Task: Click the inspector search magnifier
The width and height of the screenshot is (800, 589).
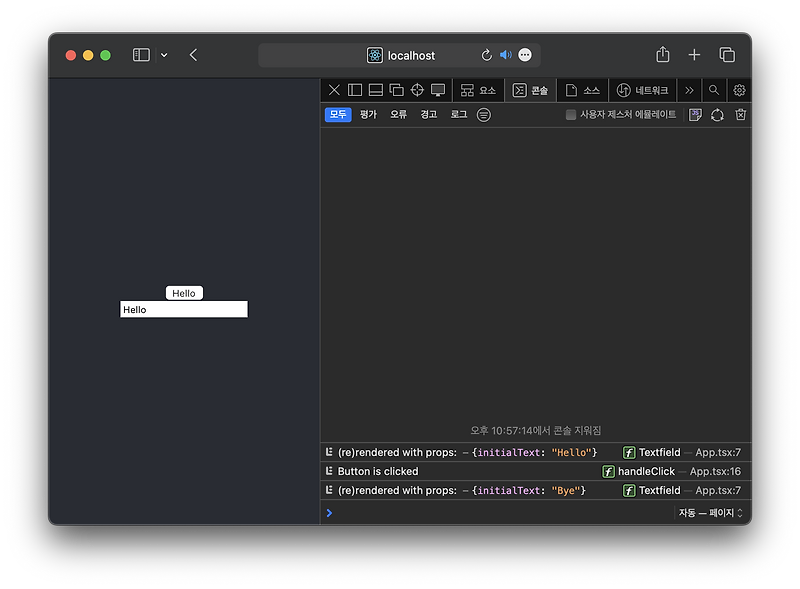Action: point(714,90)
